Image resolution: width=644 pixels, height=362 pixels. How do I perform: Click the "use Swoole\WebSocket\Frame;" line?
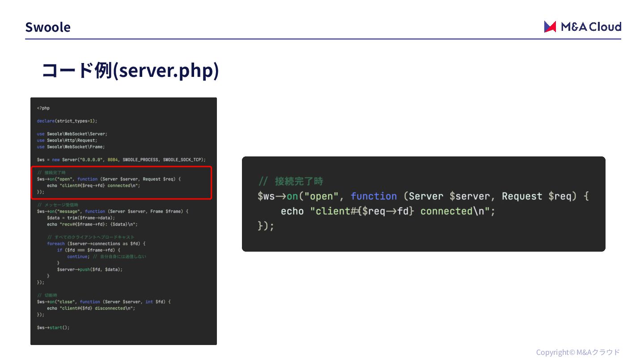[71, 147]
